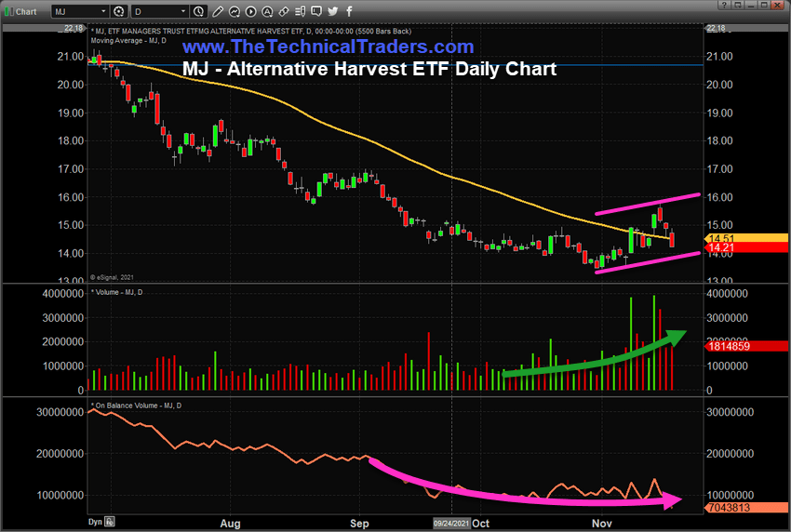791x532 pixels.
Task: Click the red 14.21 last price tag
Action: [x=746, y=247]
